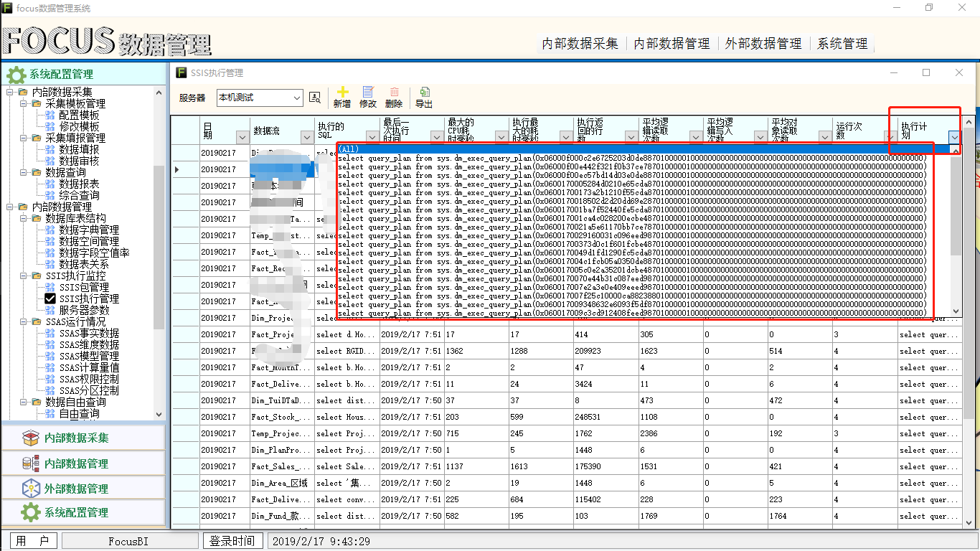Viewport: 980px width, 551px height.
Task: Select the Fact_Stock_ row cell
Action: tap(281, 417)
